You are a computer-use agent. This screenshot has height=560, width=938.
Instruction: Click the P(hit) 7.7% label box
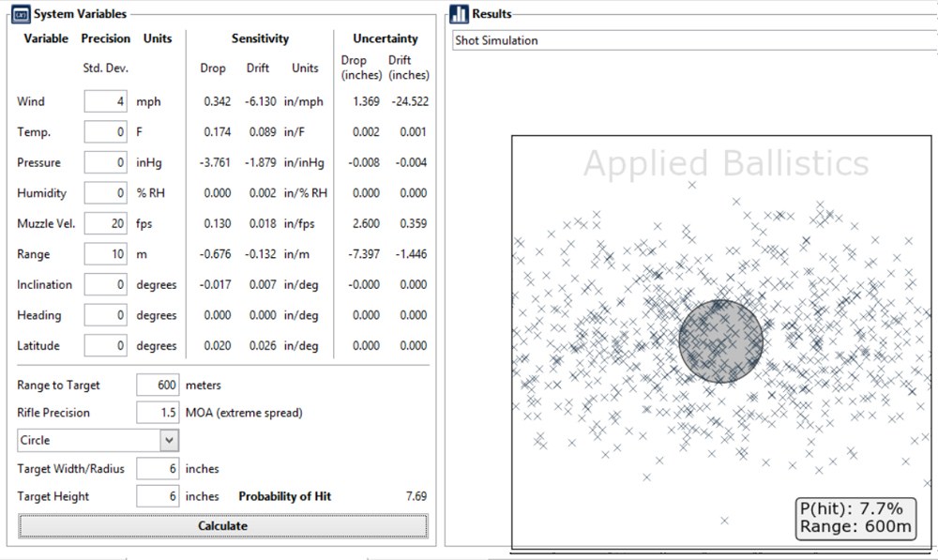click(856, 518)
